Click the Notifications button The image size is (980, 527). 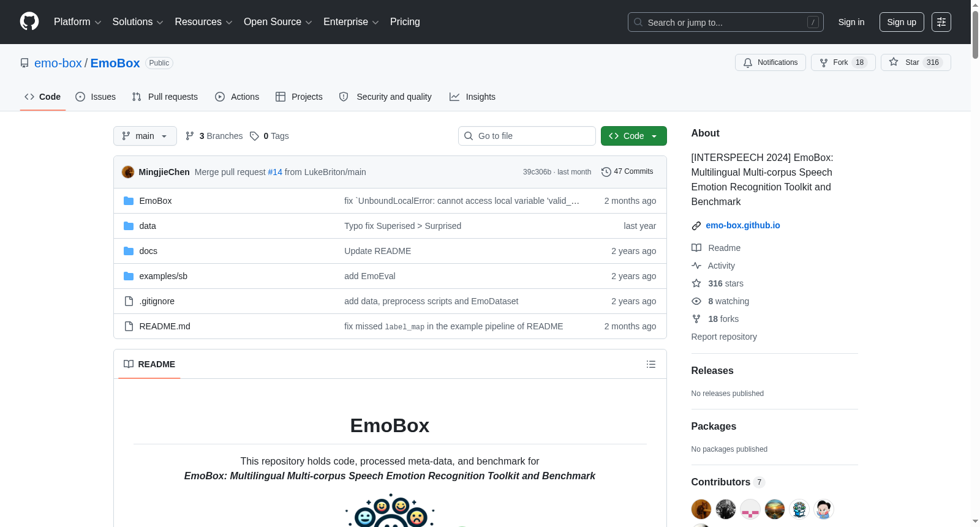coord(771,62)
